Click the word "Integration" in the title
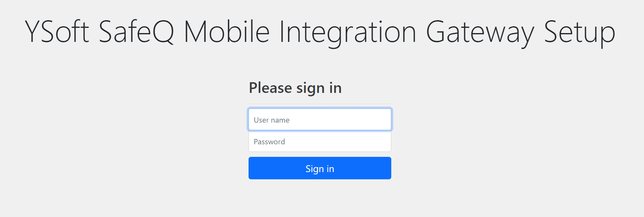Viewport: 644px width, 217px height. click(348, 32)
